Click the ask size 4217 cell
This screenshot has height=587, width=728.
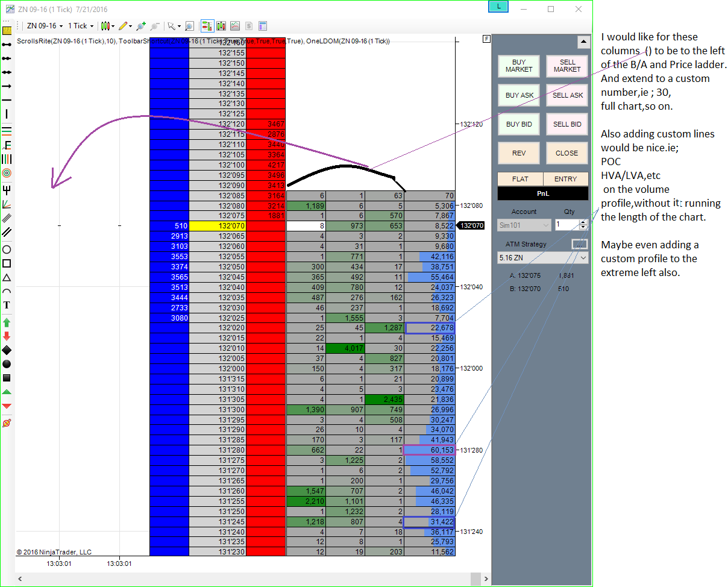[x=266, y=165]
